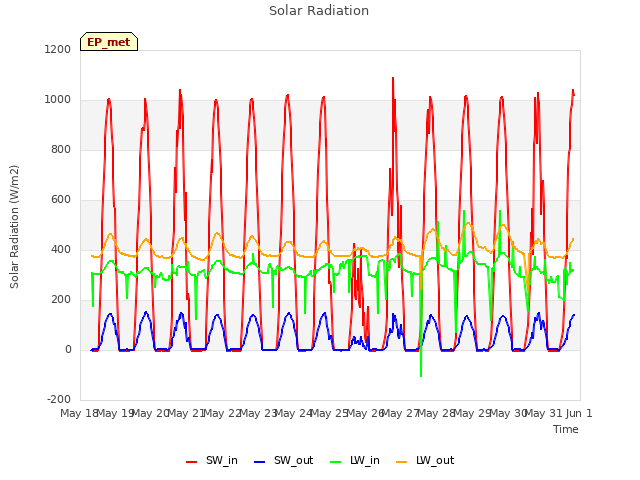Click the Solar Radiation chart title
The image size is (640, 480).
click(x=319, y=11)
